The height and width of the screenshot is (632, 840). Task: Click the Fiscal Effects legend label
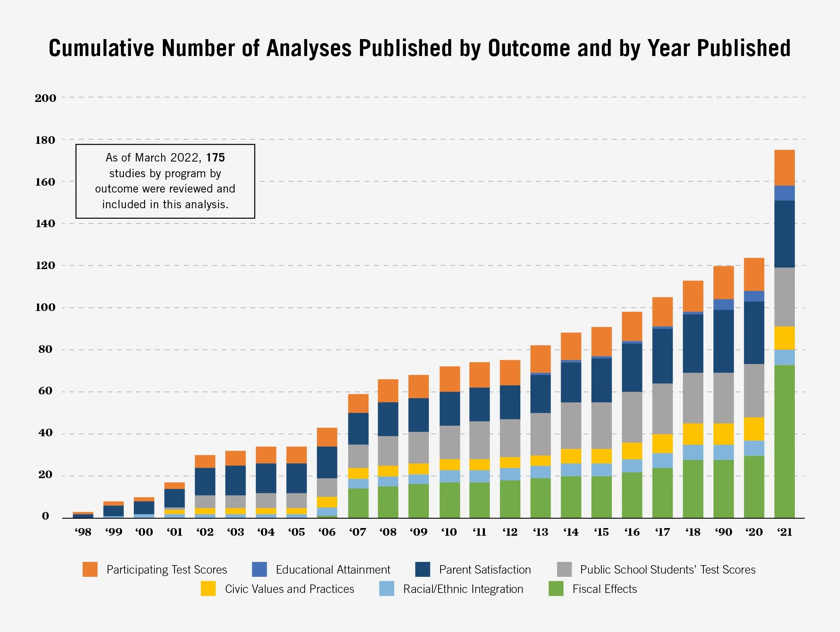click(604, 589)
